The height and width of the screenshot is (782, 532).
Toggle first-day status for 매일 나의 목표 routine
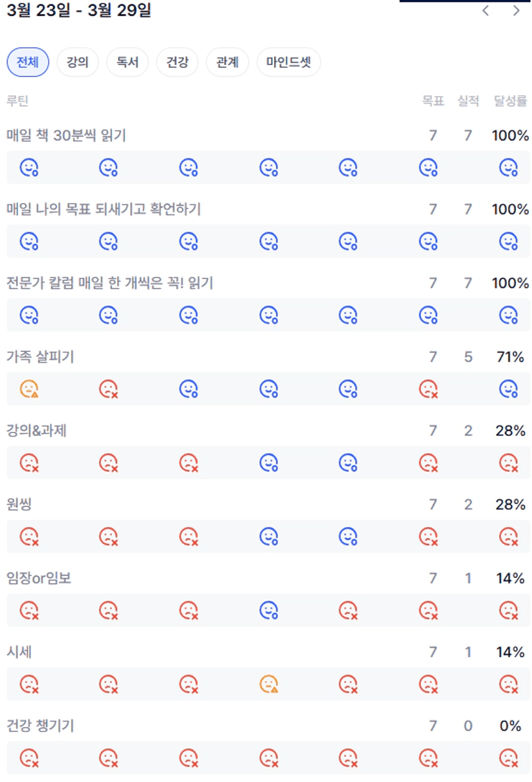click(29, 241)
